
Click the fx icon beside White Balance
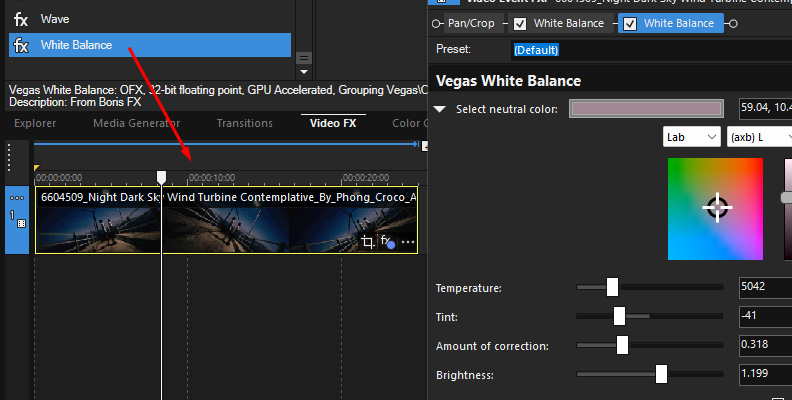click(21, 45)
